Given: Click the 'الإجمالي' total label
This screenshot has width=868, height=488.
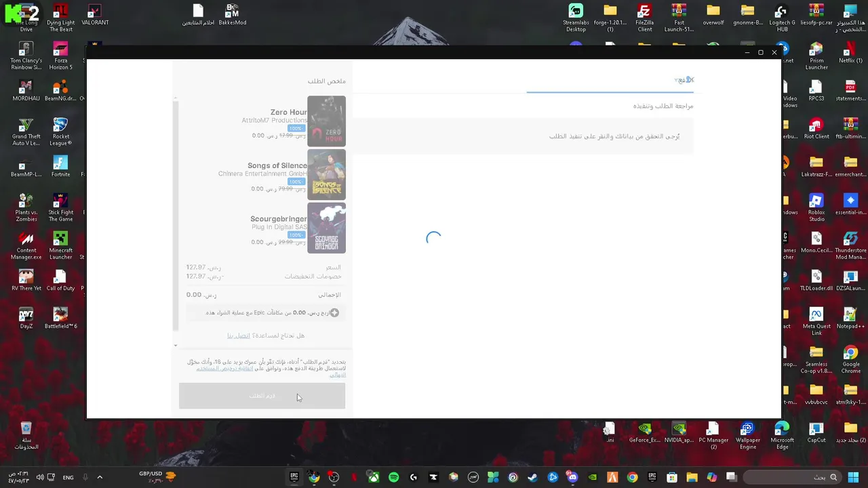Looking at the screenshot, I should point(330,295).
